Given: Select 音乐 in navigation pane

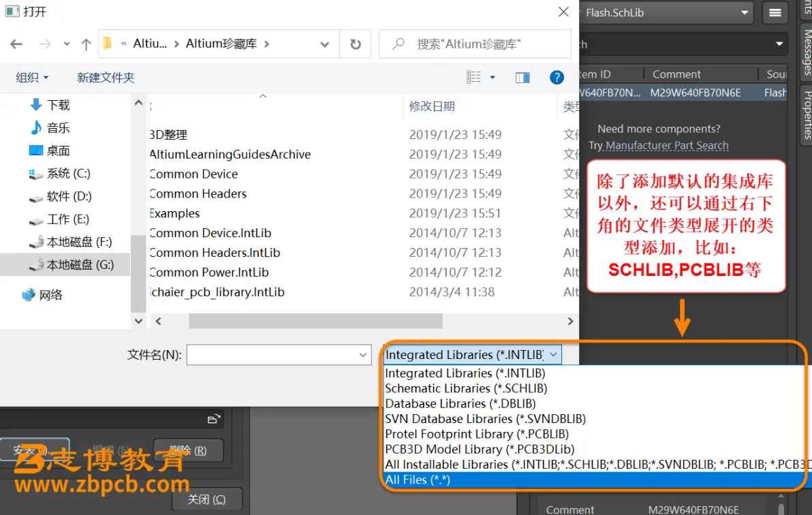Looking at the screenshot, I should click(58, 127).
